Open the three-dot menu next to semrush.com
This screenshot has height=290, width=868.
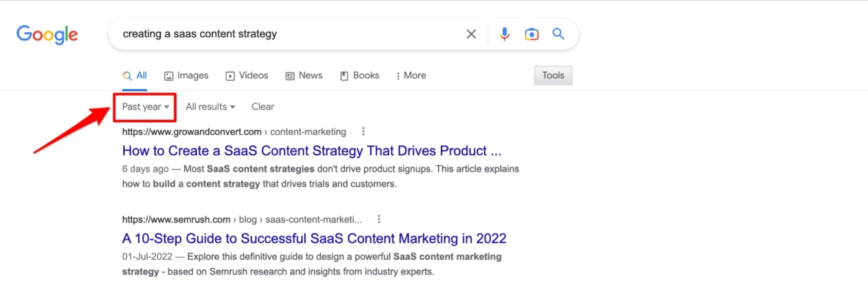(x=379, y=219)
